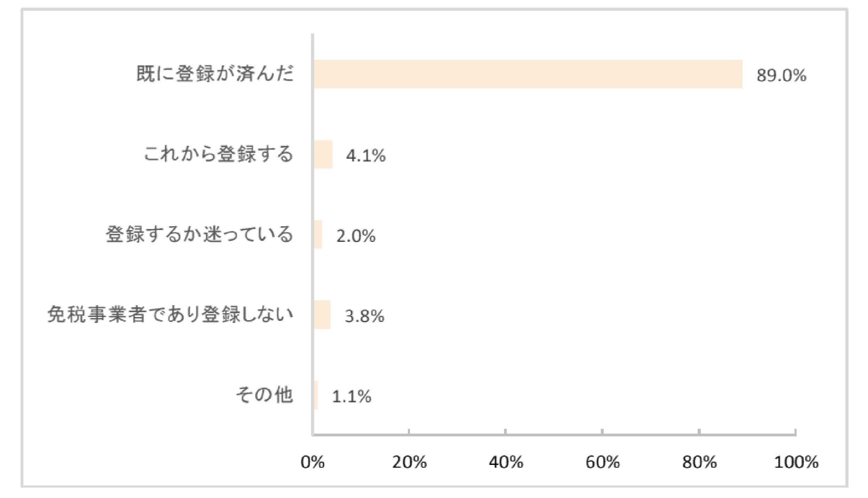Select the bar for 免税事業者であり登録しない
Image resolution: width=868 pixels, height=498 pixels.
(322, 315)
